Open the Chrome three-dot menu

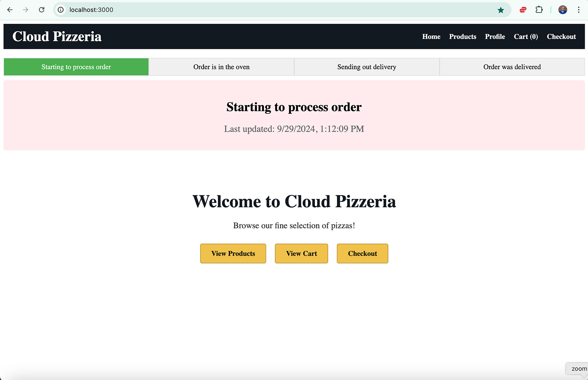pos(578,10)
